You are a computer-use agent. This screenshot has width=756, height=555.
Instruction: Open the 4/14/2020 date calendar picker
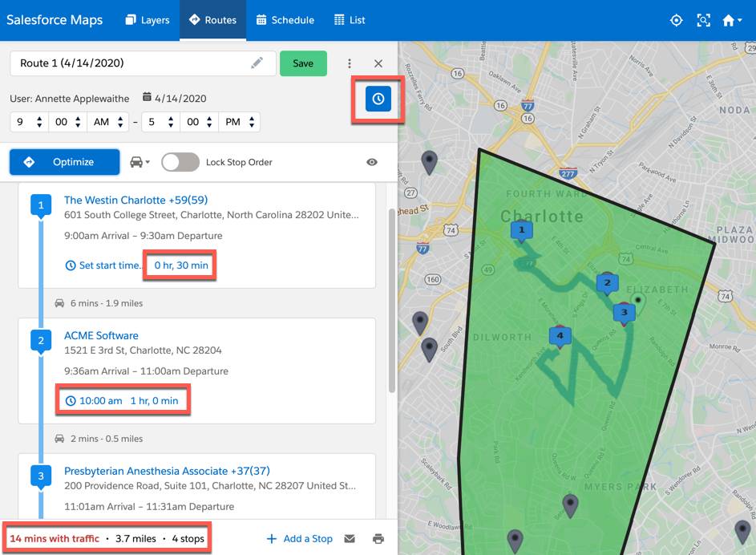click(x=175, y=99)
